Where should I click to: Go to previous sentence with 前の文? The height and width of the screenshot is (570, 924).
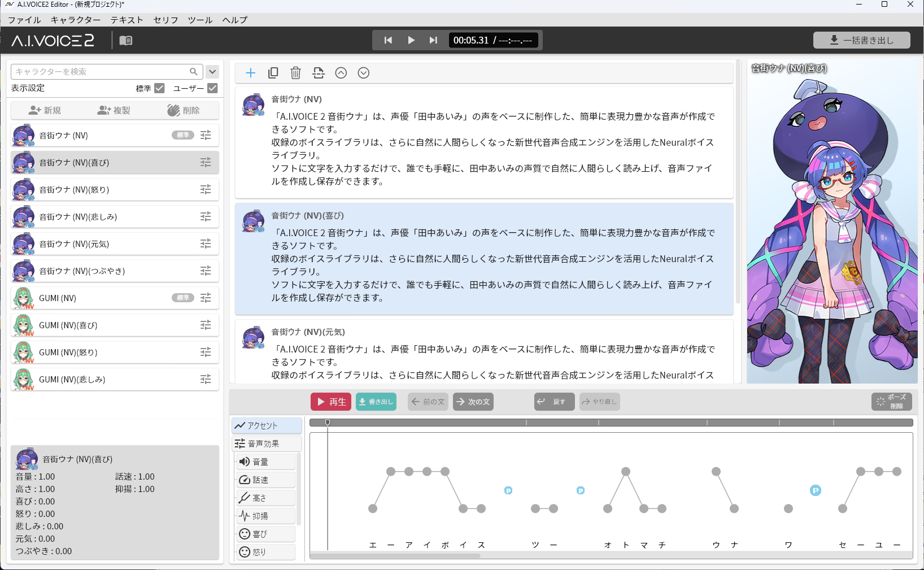(428, 402)
